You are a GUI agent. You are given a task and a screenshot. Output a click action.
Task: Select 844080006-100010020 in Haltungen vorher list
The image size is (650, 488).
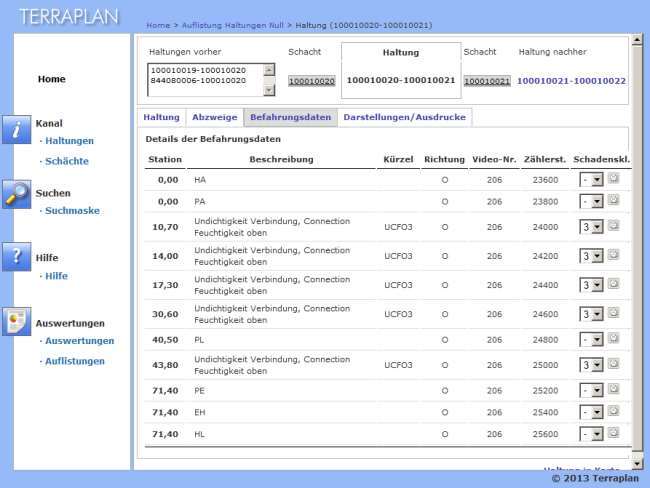(198, 80)
